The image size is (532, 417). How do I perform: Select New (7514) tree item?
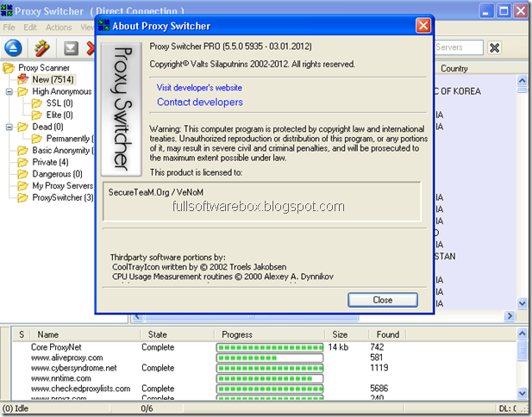(53, 79)
